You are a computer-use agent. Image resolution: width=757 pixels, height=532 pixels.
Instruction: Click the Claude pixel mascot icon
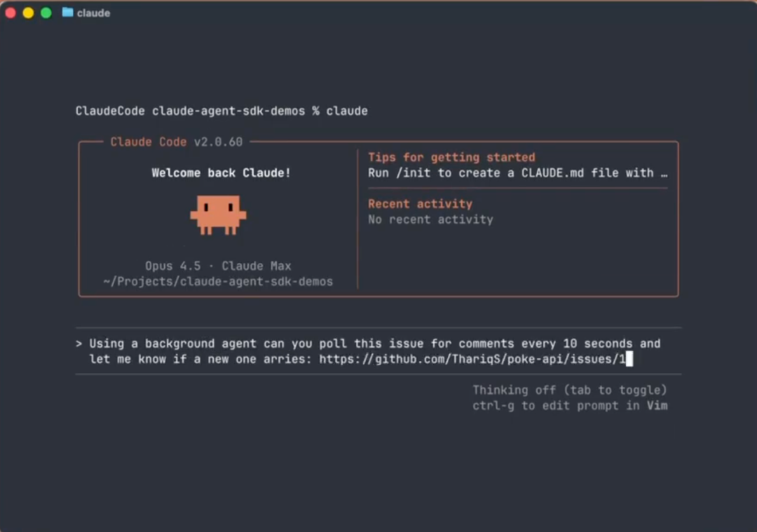point(218,214)
